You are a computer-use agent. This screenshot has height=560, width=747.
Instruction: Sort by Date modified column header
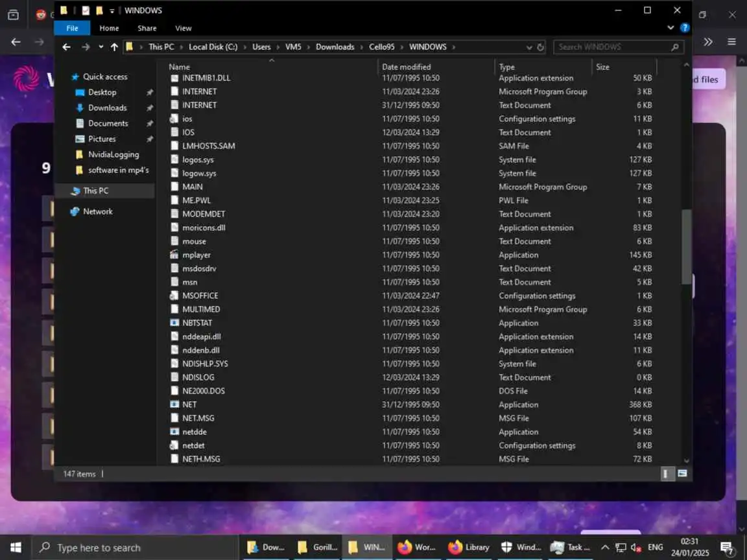point(406,67)
